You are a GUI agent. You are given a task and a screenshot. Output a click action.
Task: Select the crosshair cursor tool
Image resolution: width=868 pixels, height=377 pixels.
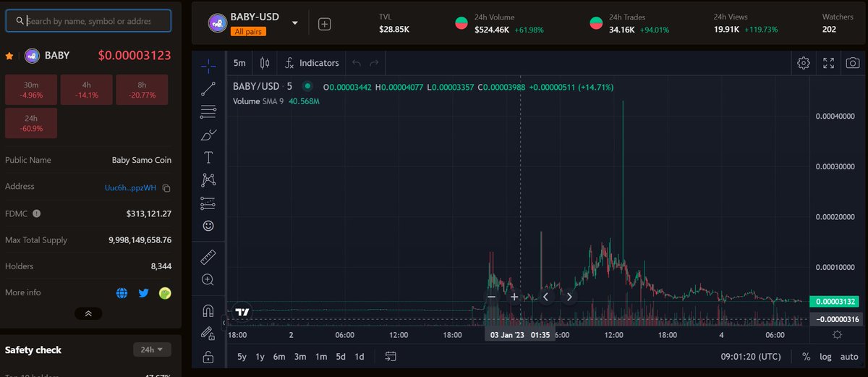coord(208,66)
